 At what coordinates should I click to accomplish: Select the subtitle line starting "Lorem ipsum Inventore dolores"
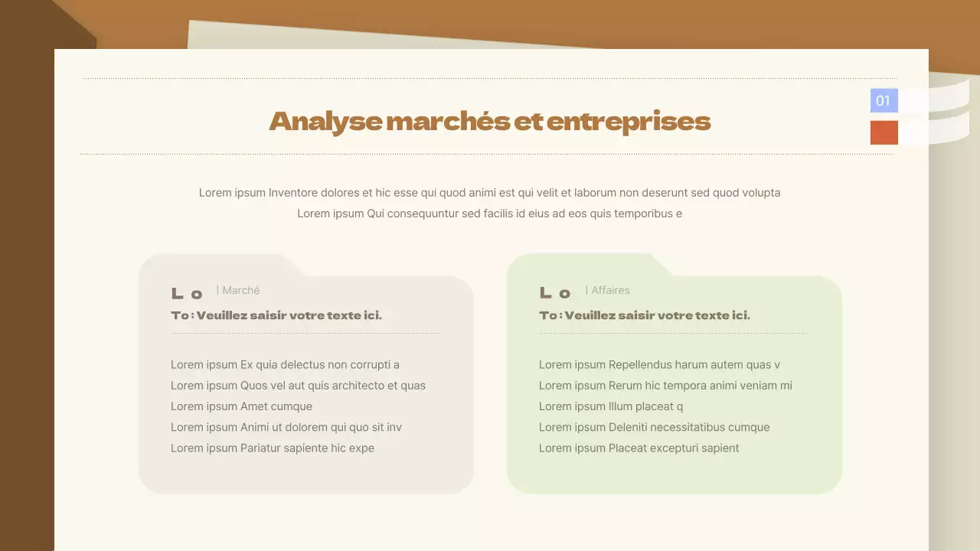[x=489, y=193]
